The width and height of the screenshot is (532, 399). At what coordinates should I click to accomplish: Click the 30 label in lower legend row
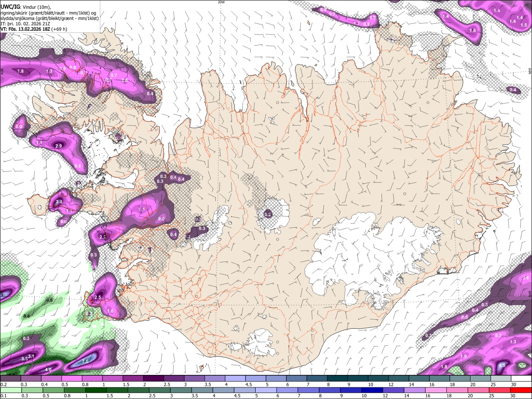point(514,396)
